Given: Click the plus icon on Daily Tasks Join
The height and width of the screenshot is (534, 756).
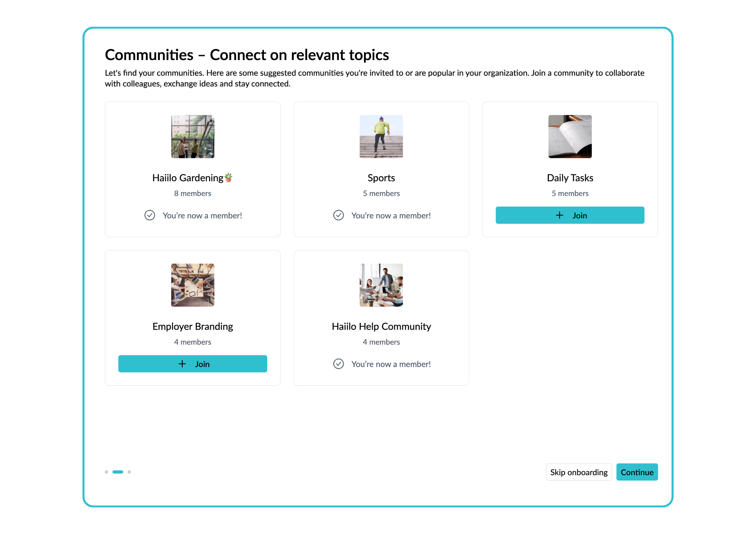Looking at the screenshot, I should point(559,215).
